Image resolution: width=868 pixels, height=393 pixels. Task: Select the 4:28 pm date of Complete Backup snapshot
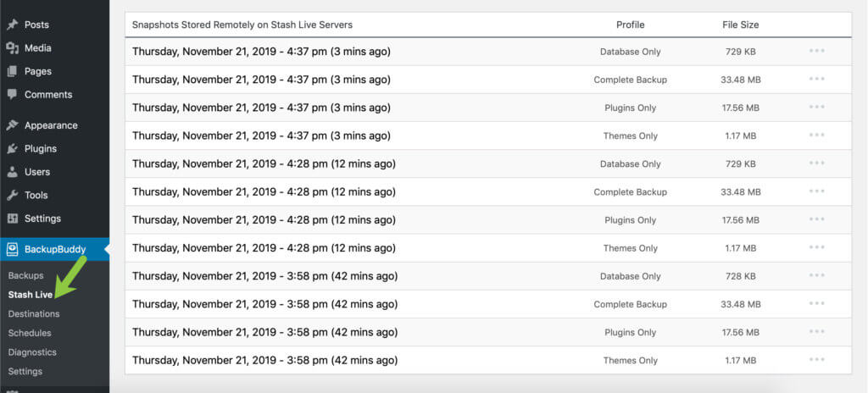tap(264, 192)
